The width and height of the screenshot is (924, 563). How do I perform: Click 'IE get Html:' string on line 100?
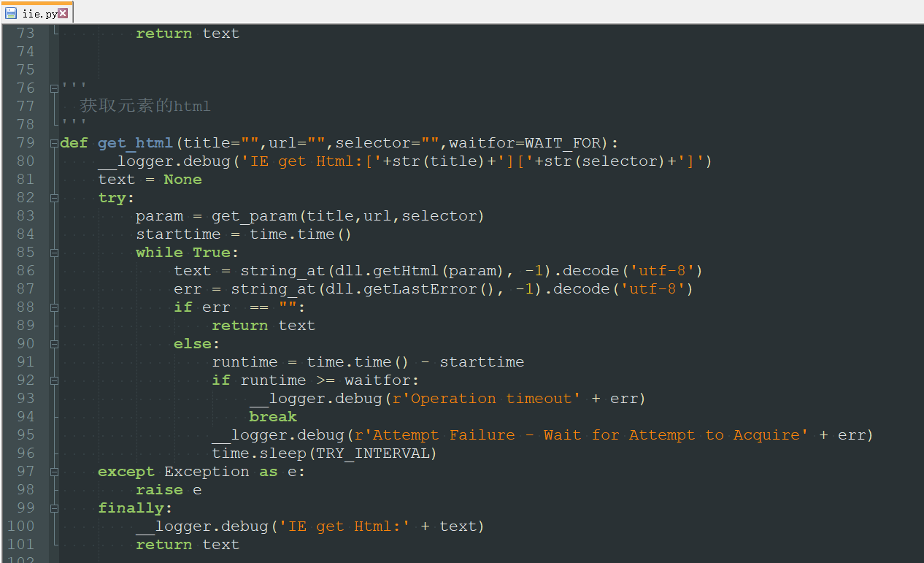coord(344,526)
